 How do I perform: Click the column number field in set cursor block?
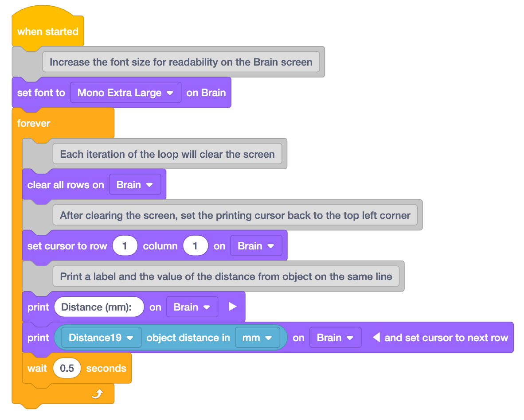pyautogui.click(x=196, y=245)
